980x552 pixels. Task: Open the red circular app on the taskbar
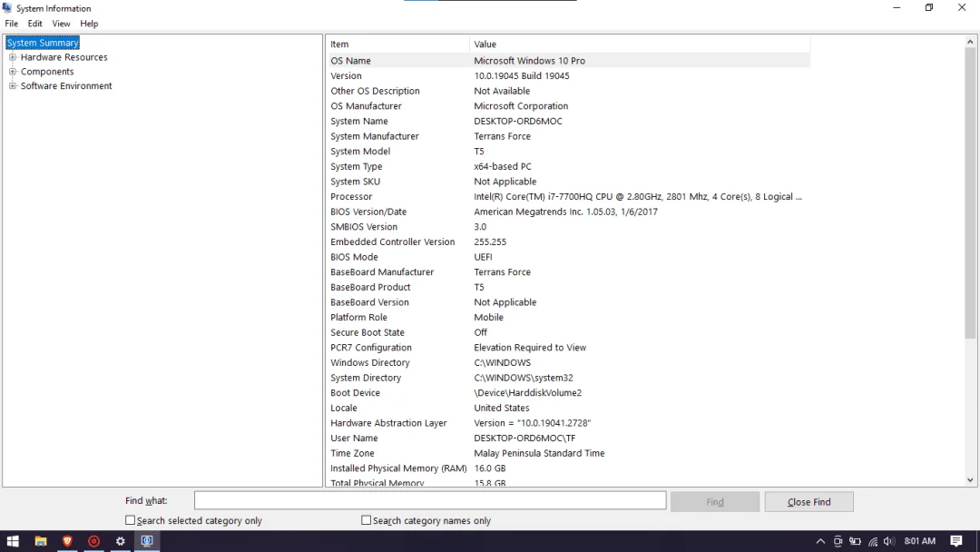click(x=93, y=541)
